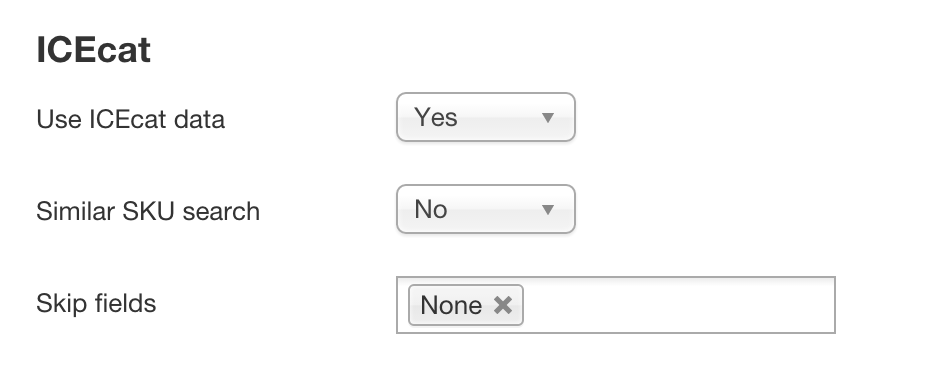Delete the None entry using its x icon
Viewport: 942px width, 391px height.
click(502, 305)
